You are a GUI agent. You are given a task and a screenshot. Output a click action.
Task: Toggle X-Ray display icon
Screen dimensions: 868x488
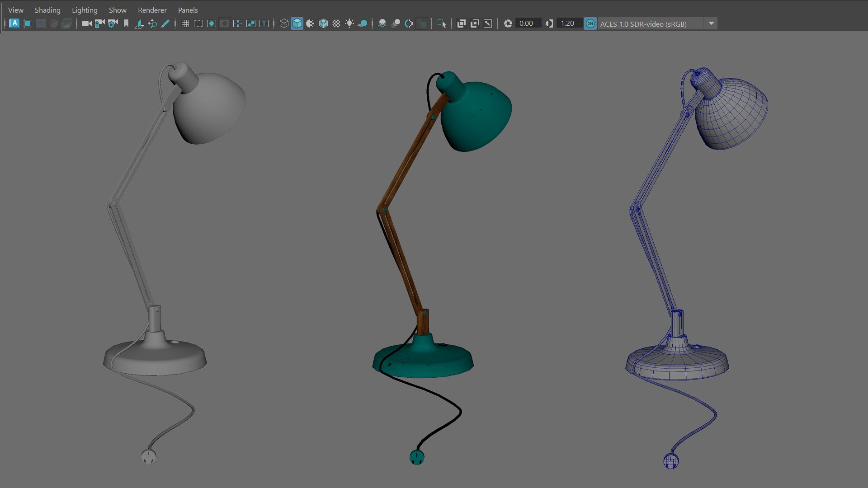click(x=462, y=23)
